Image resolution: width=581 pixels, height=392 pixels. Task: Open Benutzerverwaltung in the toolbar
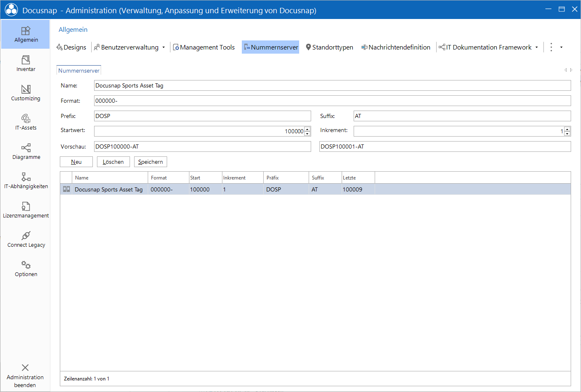click(x=126, y=47)
